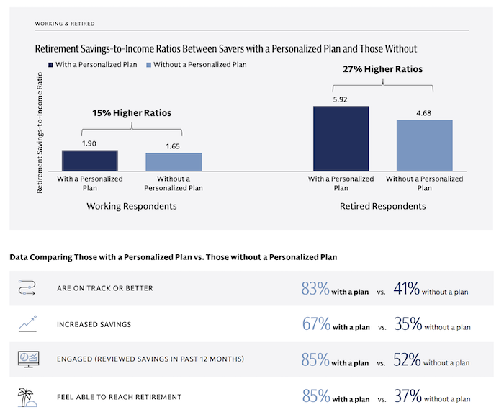Click the 1.90 working respondents bar
The height and width of the screenshot is (420, 504).
click(x=89, y=160)
